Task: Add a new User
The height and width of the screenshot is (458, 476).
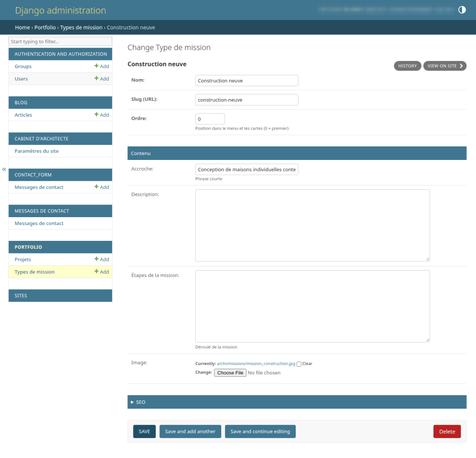Action: pos(102,79)
